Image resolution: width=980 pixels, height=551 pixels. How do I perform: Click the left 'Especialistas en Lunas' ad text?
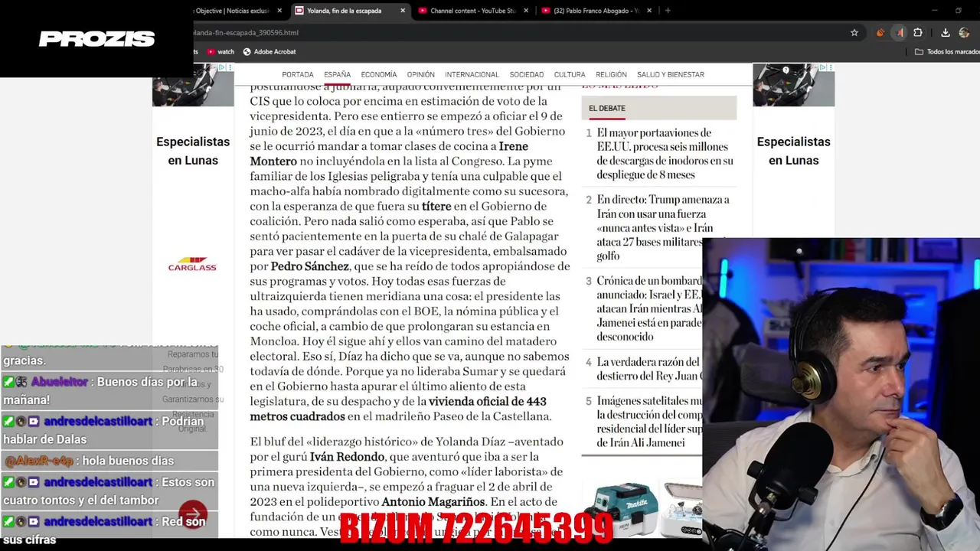click(193, 151)
